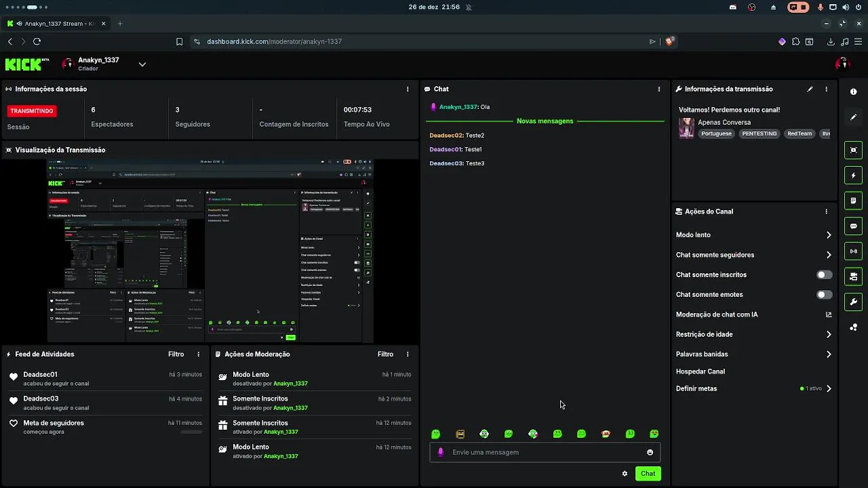Enable Chat somente inscritos toggle

point(824,274)
